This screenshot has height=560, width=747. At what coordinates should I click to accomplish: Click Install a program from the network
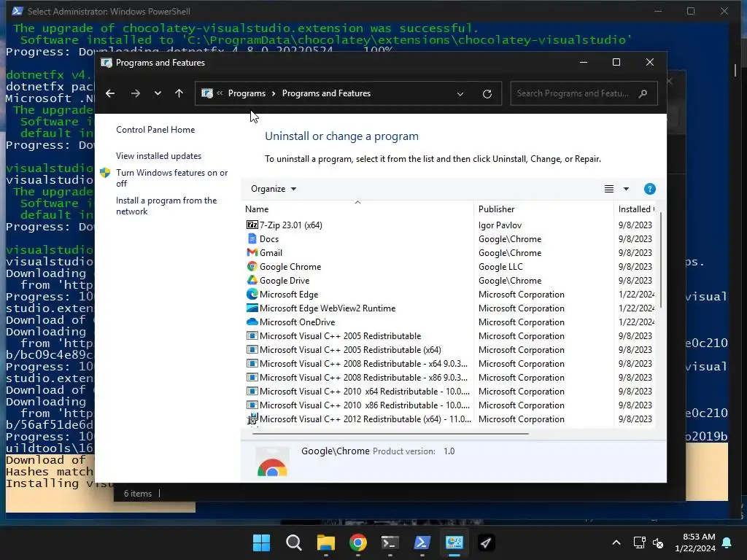click(166, 206)
